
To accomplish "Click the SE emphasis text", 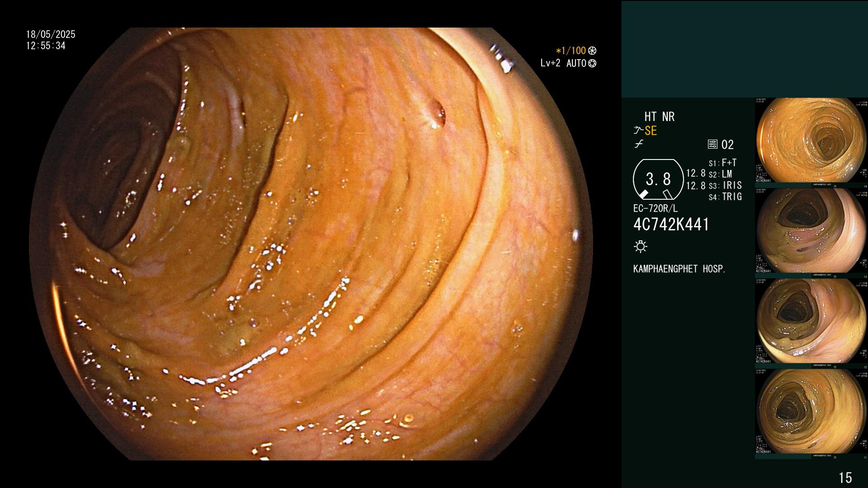I will click(x=651, y=131).
